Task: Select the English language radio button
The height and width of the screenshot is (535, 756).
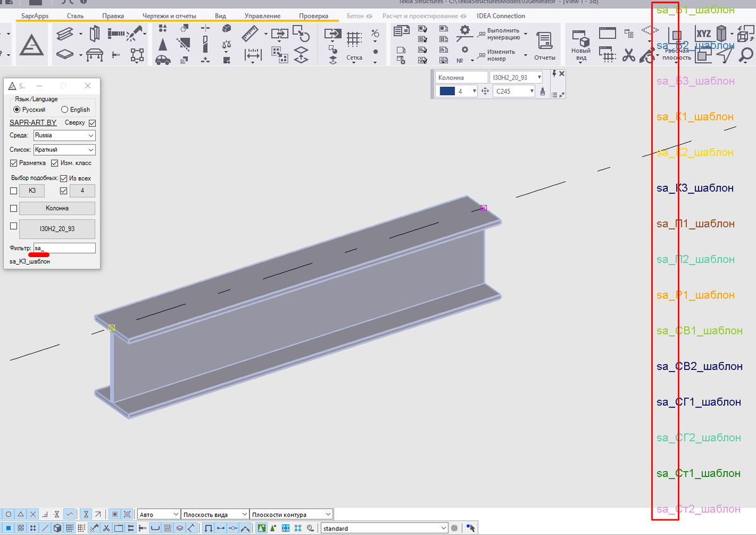Action: [x=64, y=110]
